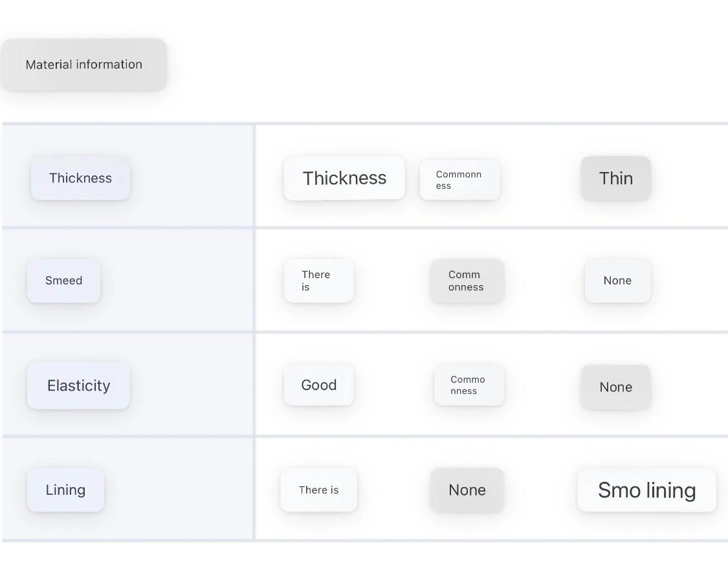The width and height of the screenshot is (728, 575).
Task: Click the Material information header button
Action: pos(84,65)
